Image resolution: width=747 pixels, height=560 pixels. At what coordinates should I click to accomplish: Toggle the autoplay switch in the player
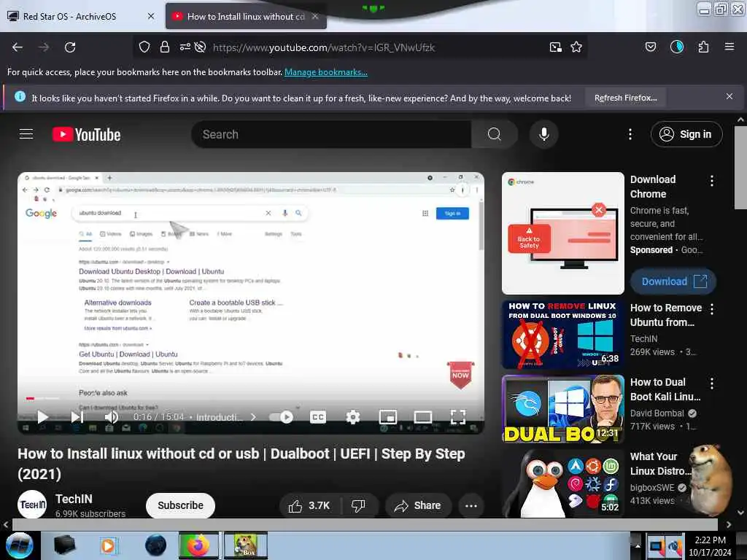coord(281,417)
